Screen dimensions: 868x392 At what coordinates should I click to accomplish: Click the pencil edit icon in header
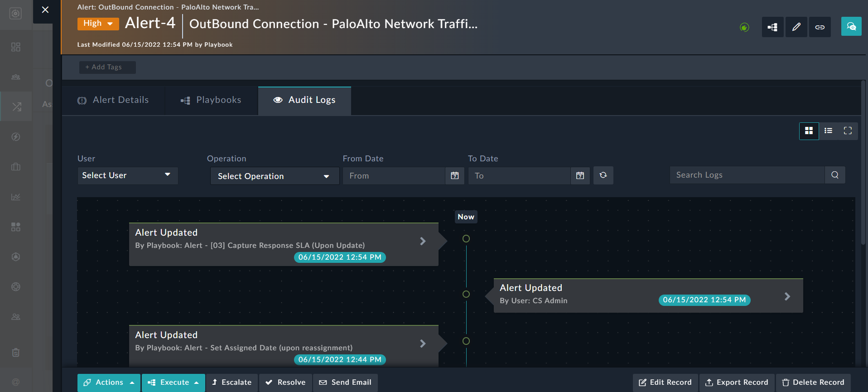coord(796,27)
